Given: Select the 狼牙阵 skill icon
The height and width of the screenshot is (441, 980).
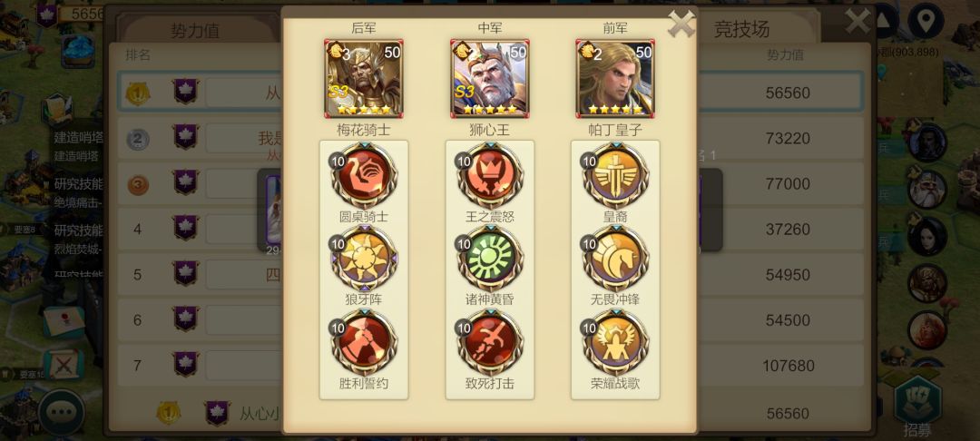Looking at the screenshot, I should click(x=365, y=259).
